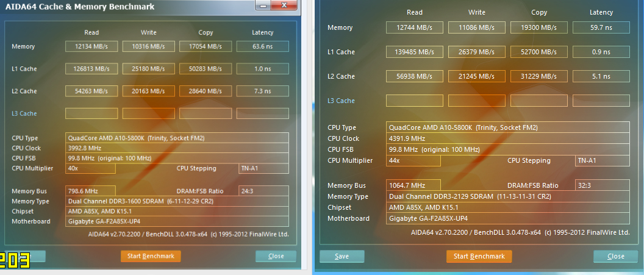
Task: Click the 63.6 ns memory latency field
Action: (262, 46)
